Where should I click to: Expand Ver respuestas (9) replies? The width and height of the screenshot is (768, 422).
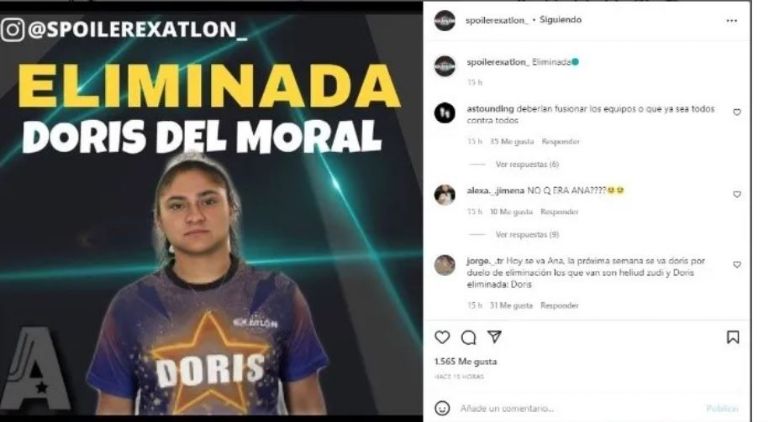(x=527, y=235)
